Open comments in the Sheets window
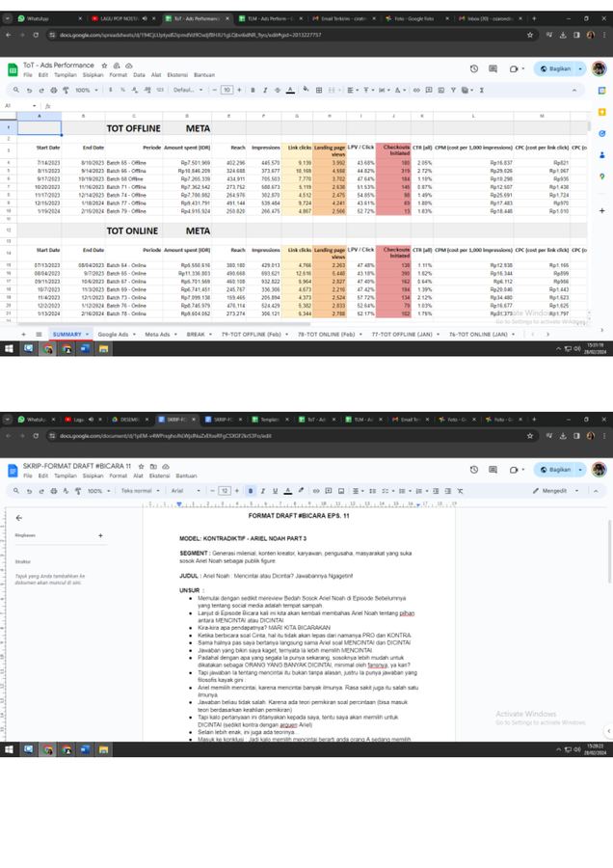 click(x=493, y=68)
